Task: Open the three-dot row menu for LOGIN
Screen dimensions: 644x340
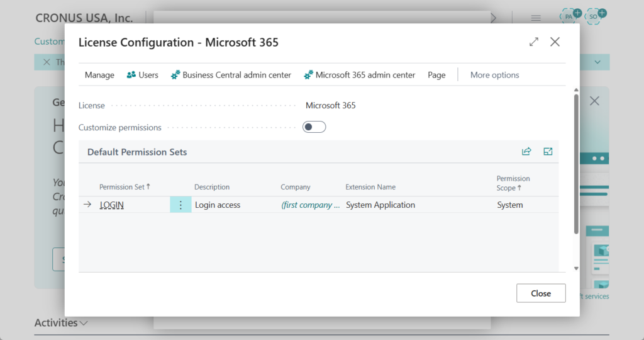Action: (x=180, y=205)
